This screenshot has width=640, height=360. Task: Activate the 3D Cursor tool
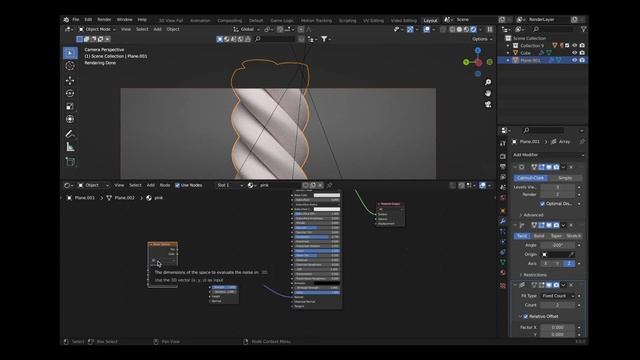[x=70, y=66]
